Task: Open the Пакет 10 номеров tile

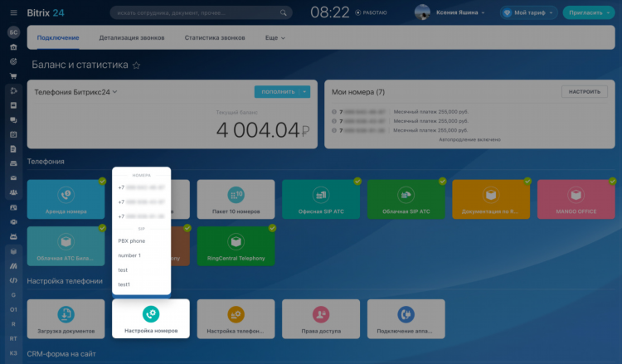Action: (x=236, y=199)
